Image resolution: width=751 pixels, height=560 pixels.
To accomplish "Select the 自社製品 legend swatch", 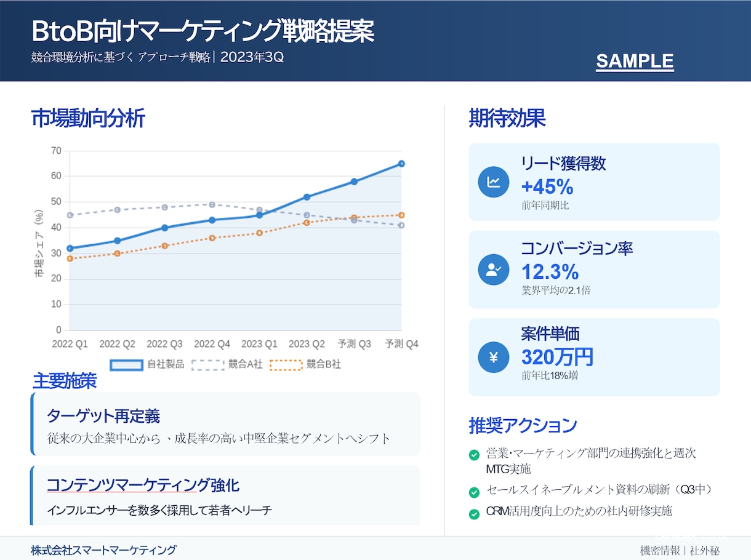I will click(x=126, y=365).
